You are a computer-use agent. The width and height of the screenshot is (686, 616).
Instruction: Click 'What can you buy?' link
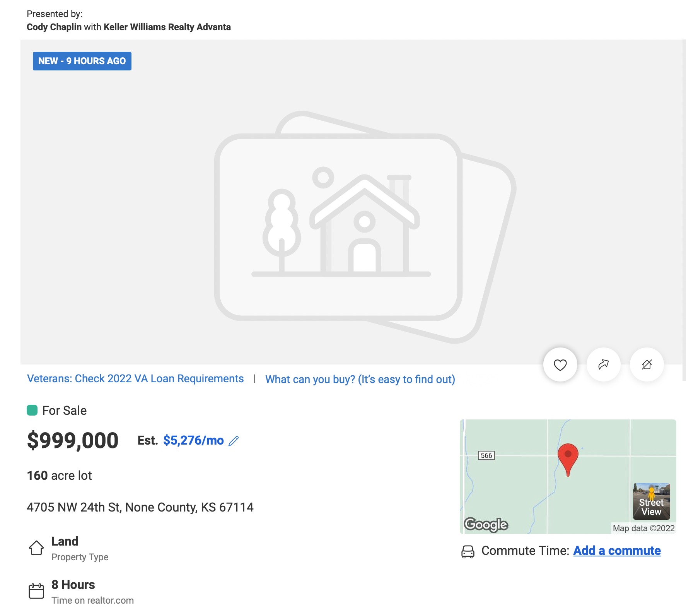pyautogui.click(x=360, y=379)
